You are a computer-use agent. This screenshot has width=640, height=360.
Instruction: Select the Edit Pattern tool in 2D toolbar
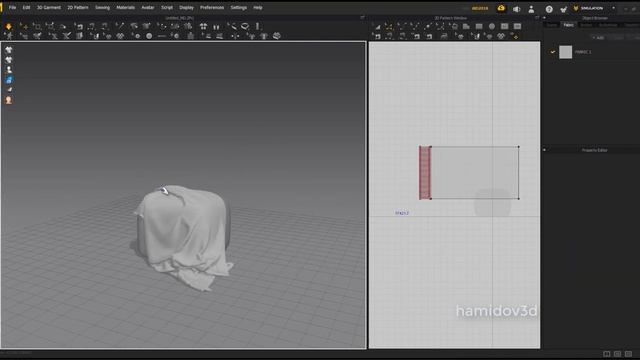tap(378, 27)
